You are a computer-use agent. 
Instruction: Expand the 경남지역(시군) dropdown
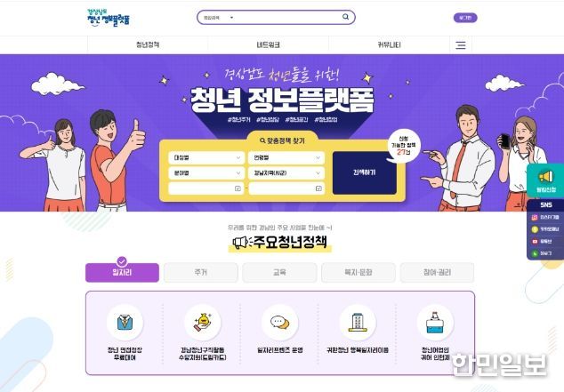[286, 173]
